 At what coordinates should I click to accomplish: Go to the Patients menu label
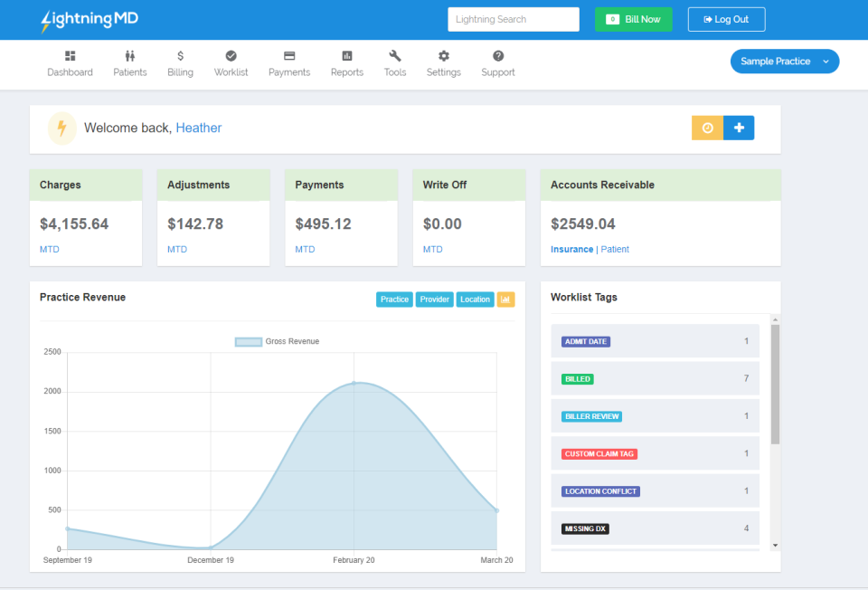point(130,72)
